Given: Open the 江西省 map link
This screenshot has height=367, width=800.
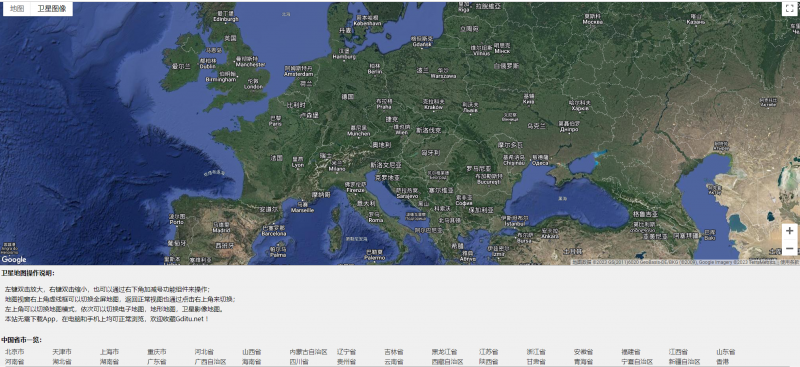Looking at the screenshot, I should (x=679, y=352).
